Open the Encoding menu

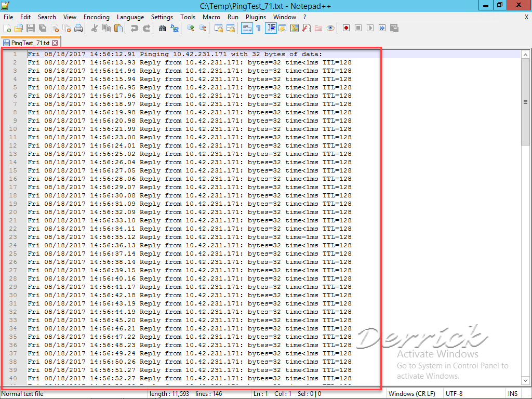pos(96,17)
